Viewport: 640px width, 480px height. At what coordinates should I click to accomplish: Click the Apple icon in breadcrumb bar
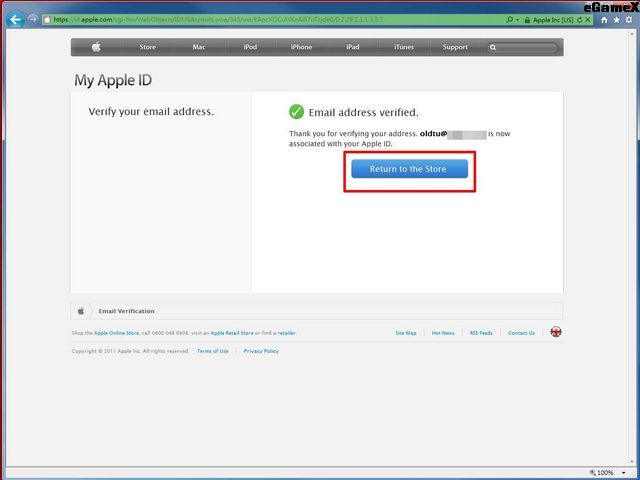click(81, 311)
